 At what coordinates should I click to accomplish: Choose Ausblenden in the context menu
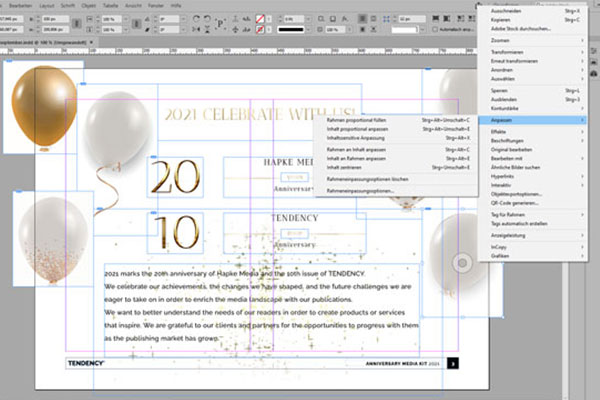[x=534, y=100]
